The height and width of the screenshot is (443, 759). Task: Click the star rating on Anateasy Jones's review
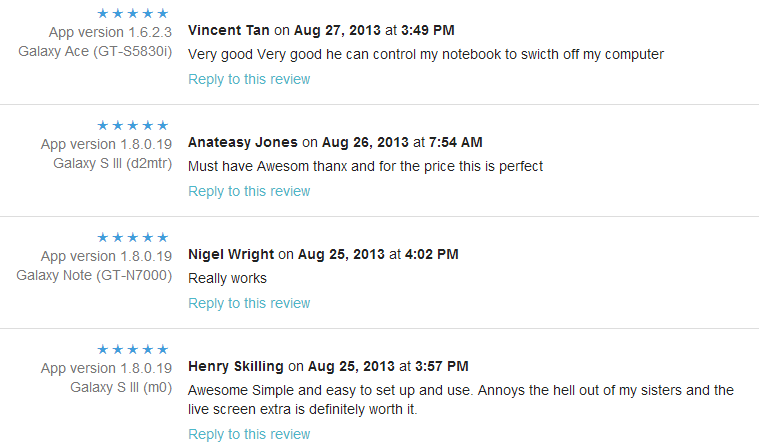(x=133, y=125)
